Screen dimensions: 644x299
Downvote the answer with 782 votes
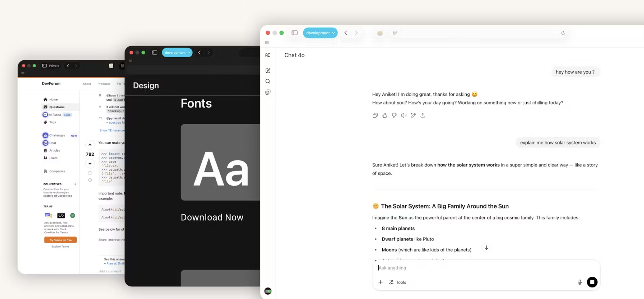click(x=90, y=164)
